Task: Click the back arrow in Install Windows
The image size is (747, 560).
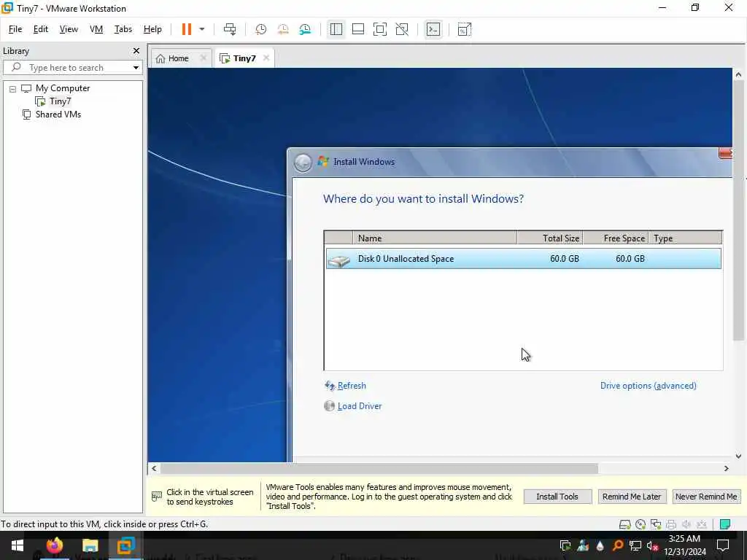Action: [303, 163]
